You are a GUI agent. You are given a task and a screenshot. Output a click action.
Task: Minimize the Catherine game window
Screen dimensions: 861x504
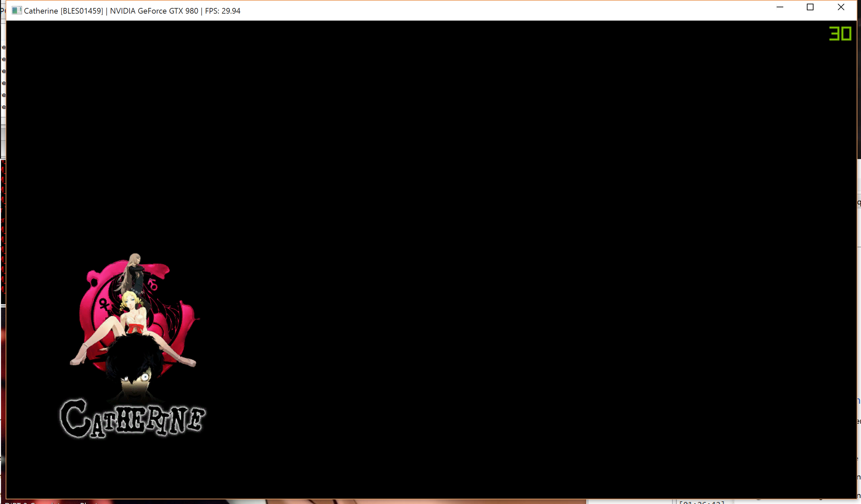[780, 7]
